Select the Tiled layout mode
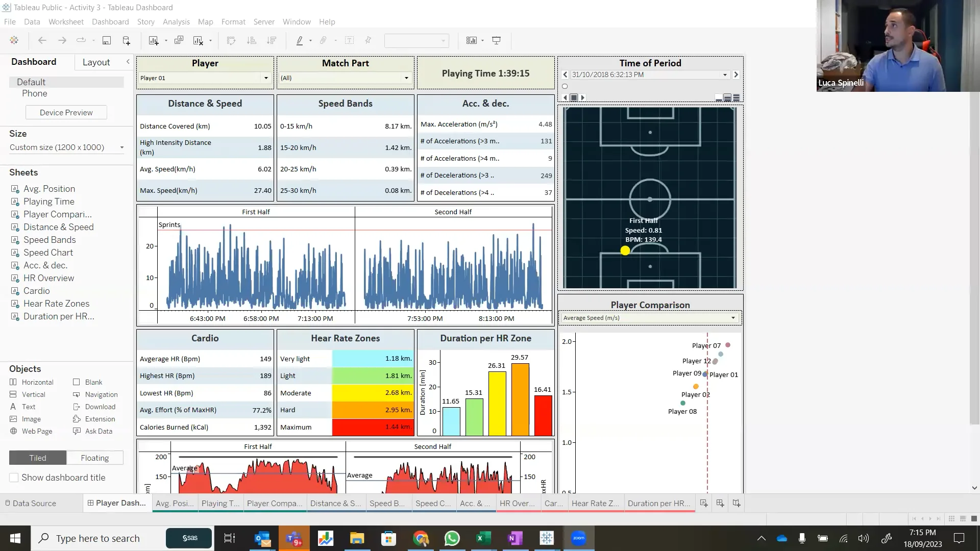Screen dimensions: 980x551 coord(38,458)
